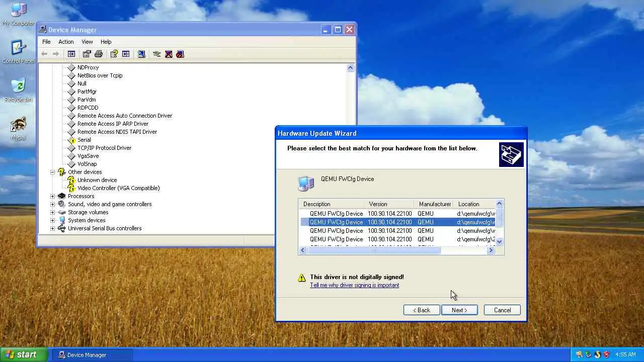This screenshot has height=362, width=644.
Task: Sort driver list by Version column
Action: (x=389, y=204)
